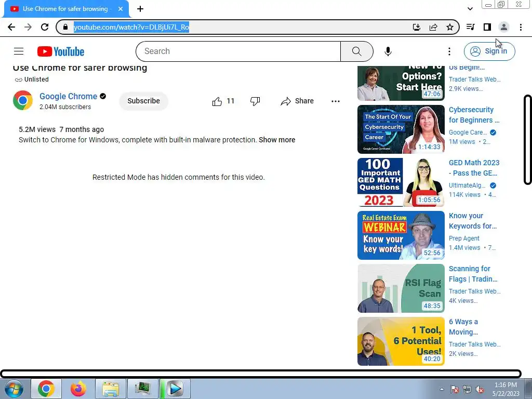This screenshot has height=399, width=532.
Task: Open 'Know your Keywords for...' title
Action: point(473,220)
